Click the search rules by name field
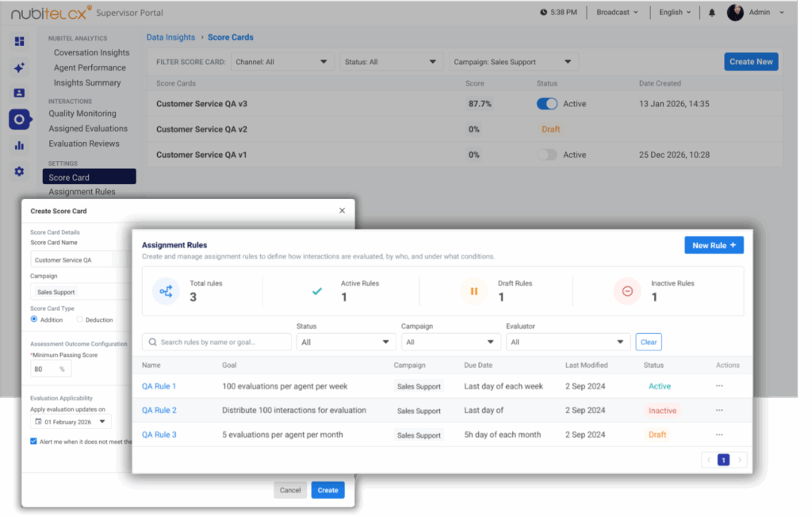The height and width of the screenshot is (517, 812). coord(216,342)
